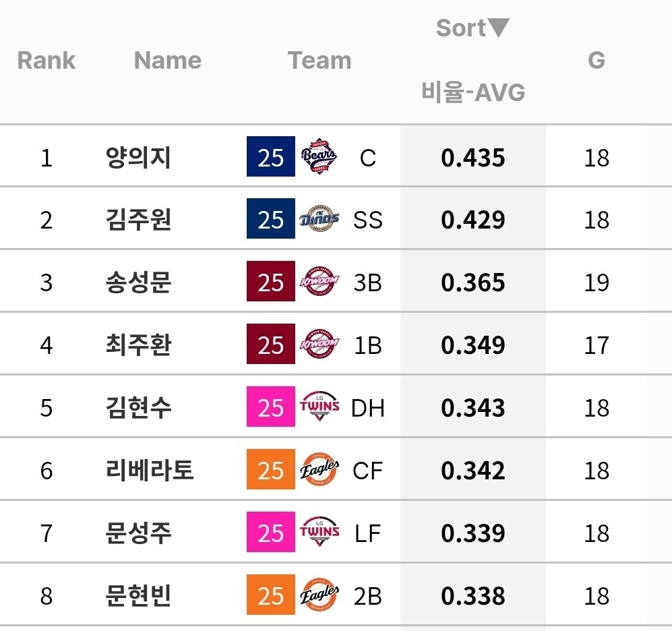Click the G games column header
Viewport: 672px width, 631px height.
click(x=596, y=61)
